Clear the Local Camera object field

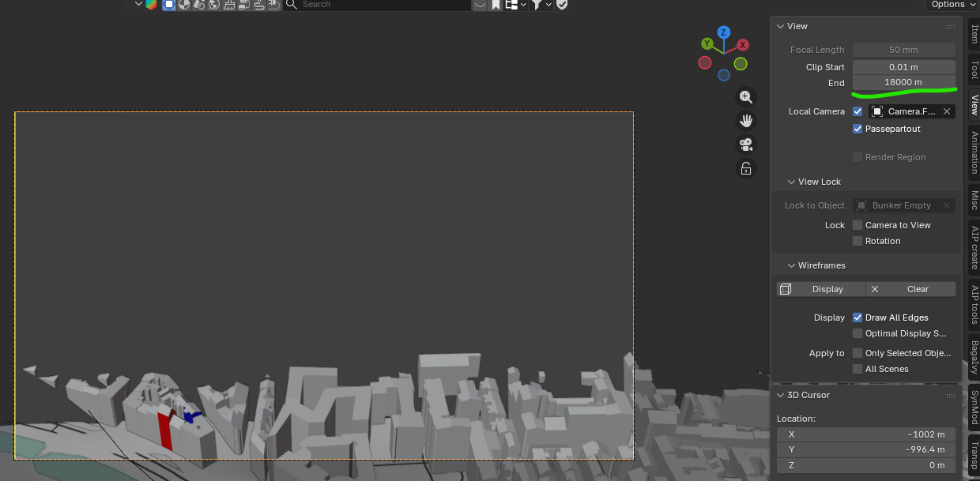tap(947, 111)
